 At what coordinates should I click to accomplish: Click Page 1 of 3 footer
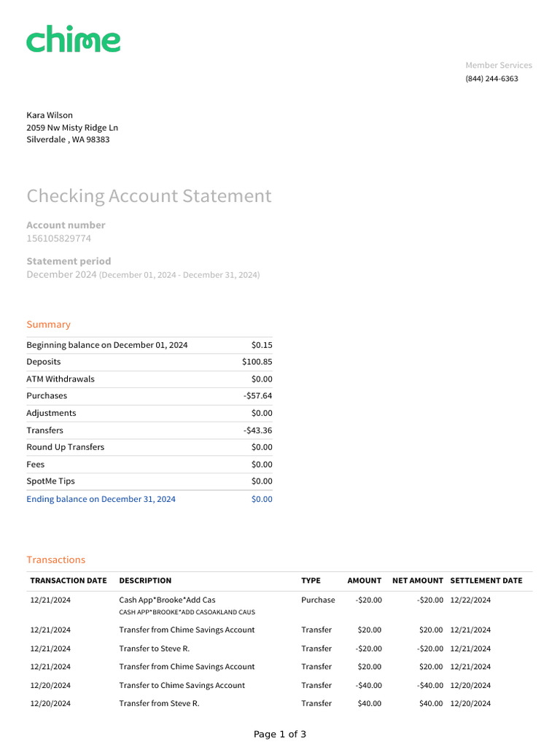pyautogui.click(x=280, y=734)
